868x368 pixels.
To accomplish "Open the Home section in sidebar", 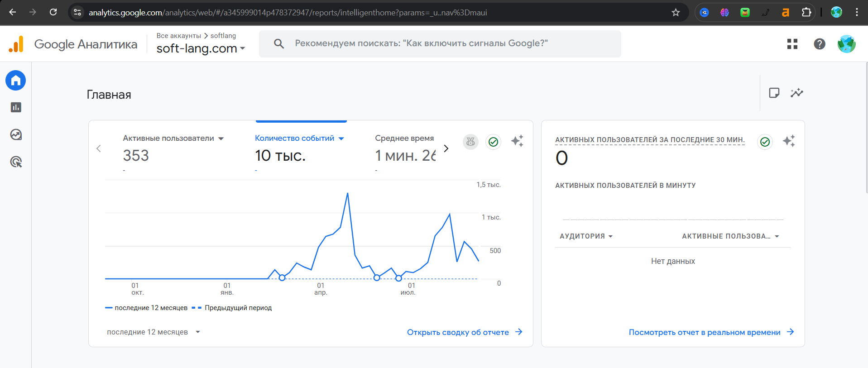I will tap(16, 81).
